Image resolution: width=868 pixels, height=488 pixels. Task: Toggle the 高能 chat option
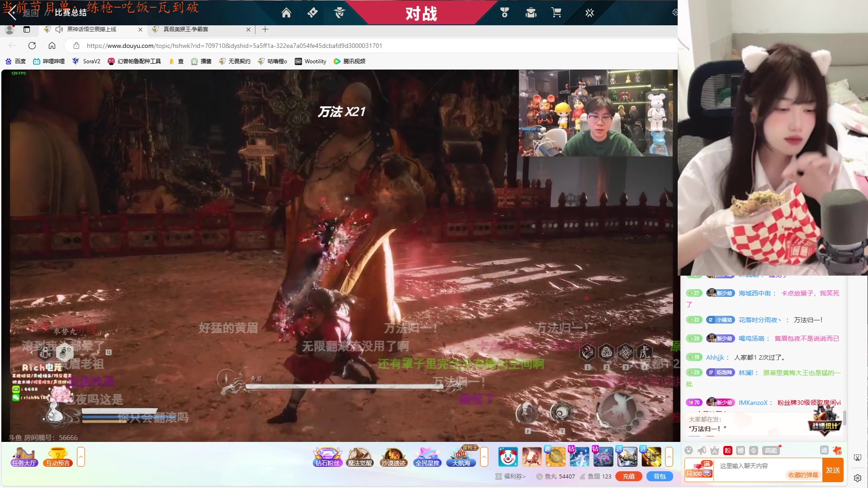(x=771, y=450)
